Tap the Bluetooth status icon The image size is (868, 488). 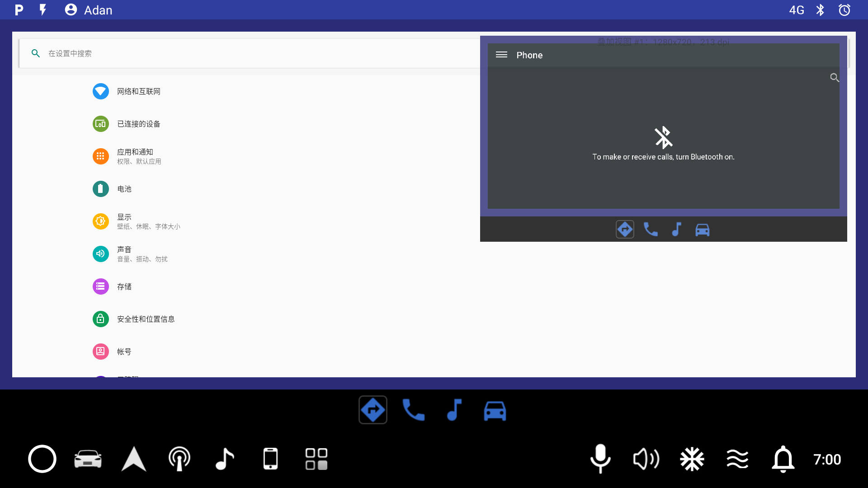tap(820, 9)
